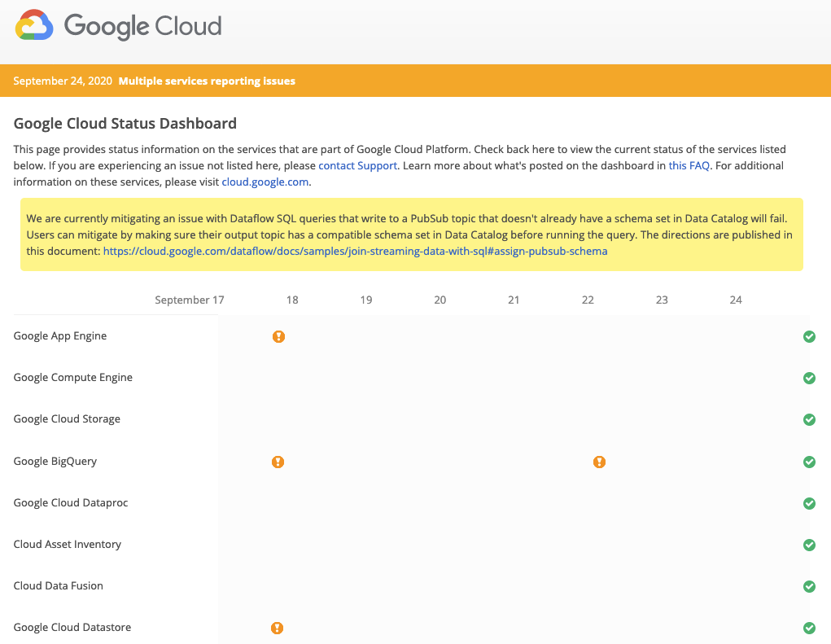Click green status check for Google BigQuery
Screen dimensions: 831x644
(x=809, y=462)
